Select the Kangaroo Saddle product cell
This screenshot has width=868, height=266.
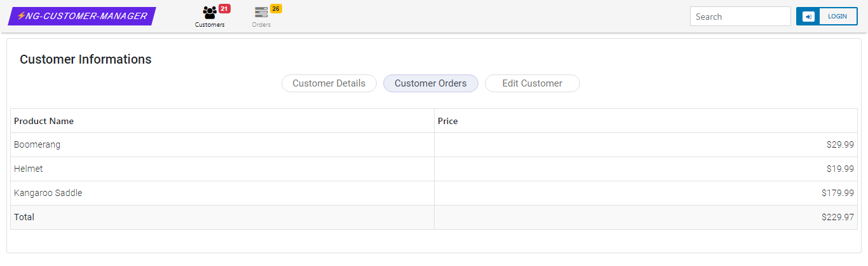222,193
